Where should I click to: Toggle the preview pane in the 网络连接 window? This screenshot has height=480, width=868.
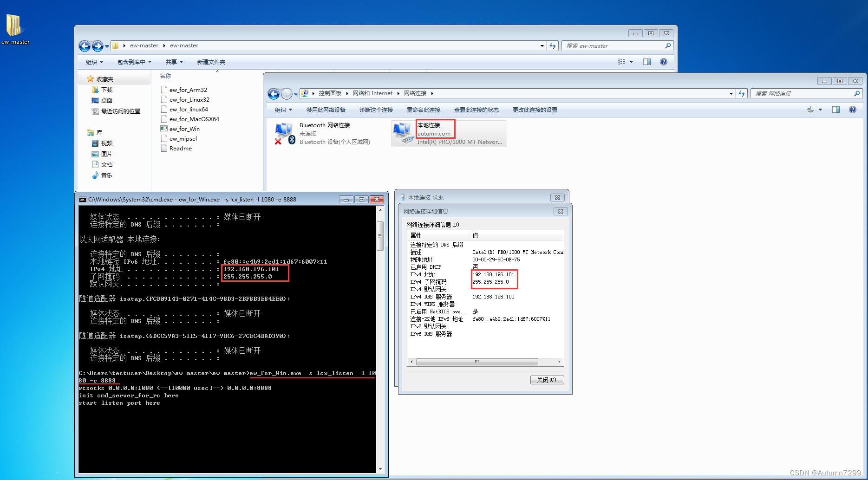click(x=836, y=110)
